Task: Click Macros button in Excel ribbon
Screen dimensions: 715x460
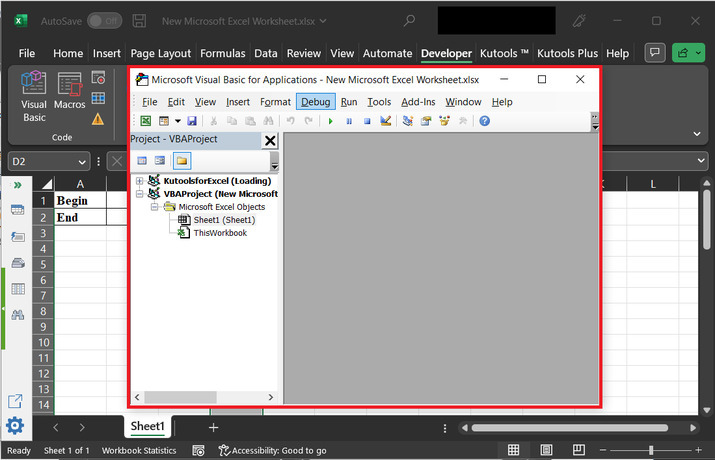Action: point(69,91)
